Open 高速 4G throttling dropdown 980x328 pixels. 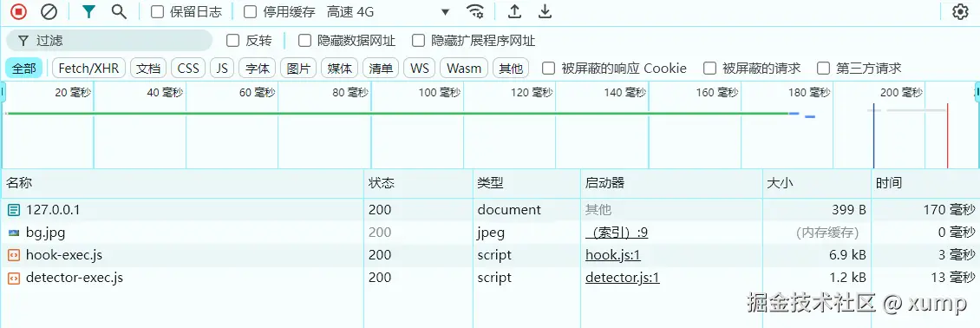(x=388, y=11)
